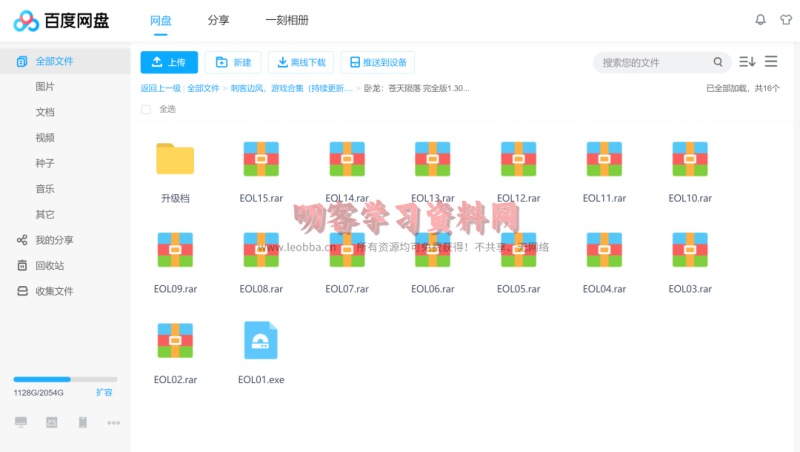Click the storage usage progress bar
Screen dimensions: 800x452
pyautogui.click(x=65, y=379)
